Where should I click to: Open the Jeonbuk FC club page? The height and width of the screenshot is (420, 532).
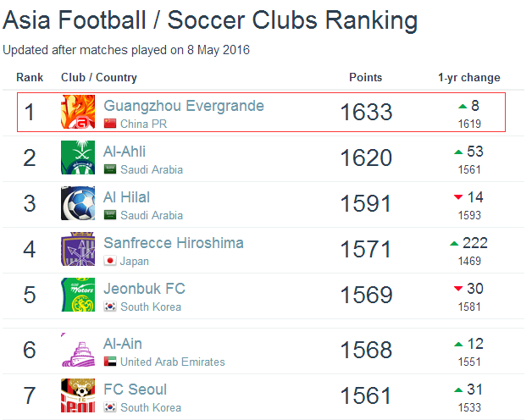(x=144, y=289)
